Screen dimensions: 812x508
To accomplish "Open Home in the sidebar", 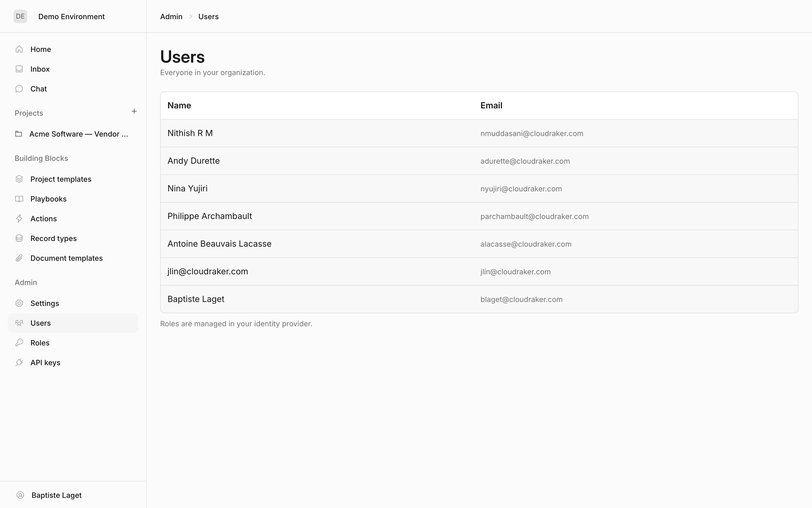I will coord(73,49).
